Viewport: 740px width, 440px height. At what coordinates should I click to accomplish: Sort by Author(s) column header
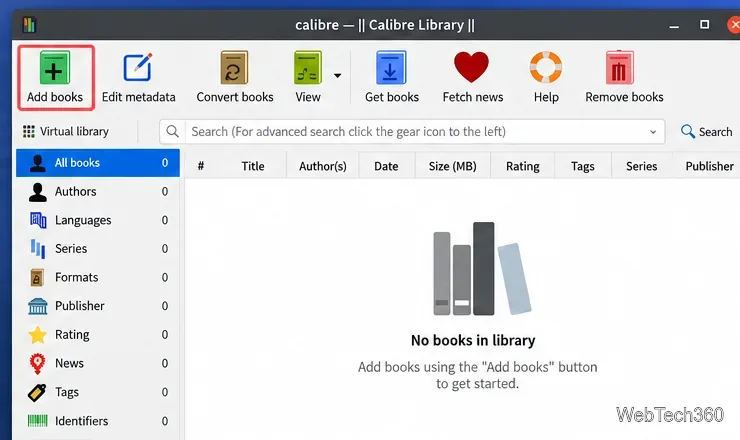(x=323, y=166)
